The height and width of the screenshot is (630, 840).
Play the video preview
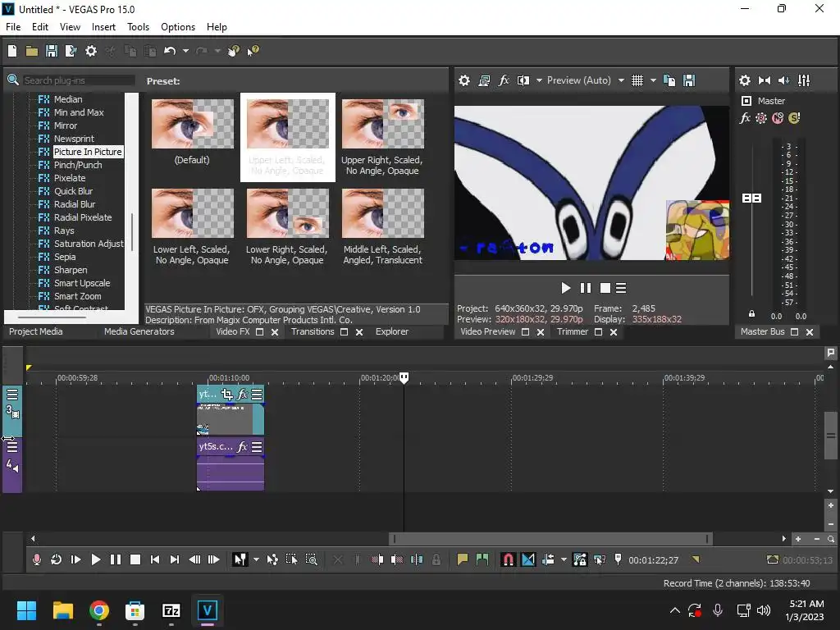[566, 288]
